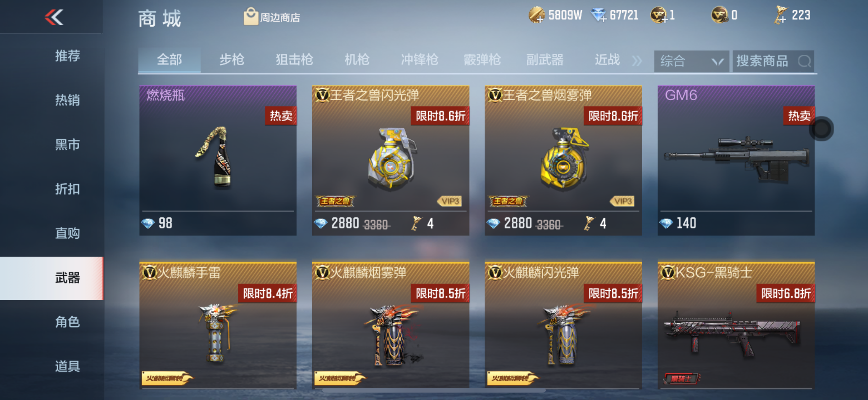The image size is (868, 400).
Task: Open the 折扣 sidebar section
Action: coord(67,189)
